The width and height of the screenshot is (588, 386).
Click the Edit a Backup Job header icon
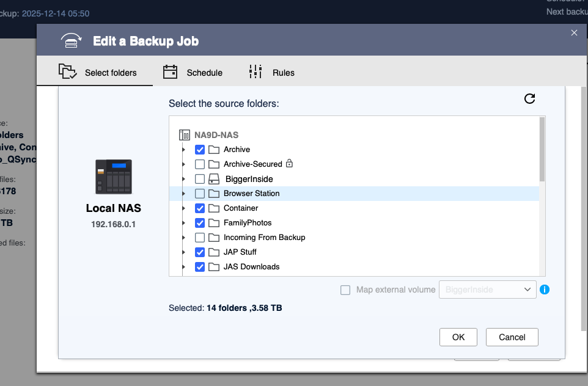point(72,41)
